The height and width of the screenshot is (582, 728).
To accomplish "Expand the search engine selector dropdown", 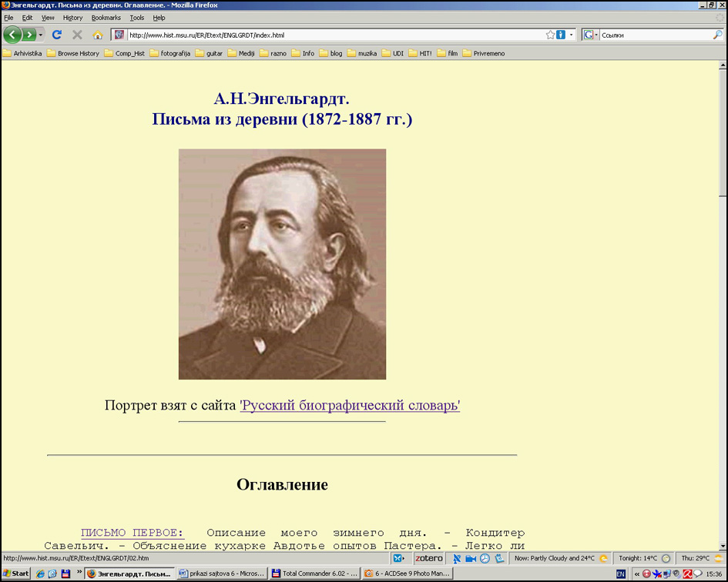I will pos(590,35).
